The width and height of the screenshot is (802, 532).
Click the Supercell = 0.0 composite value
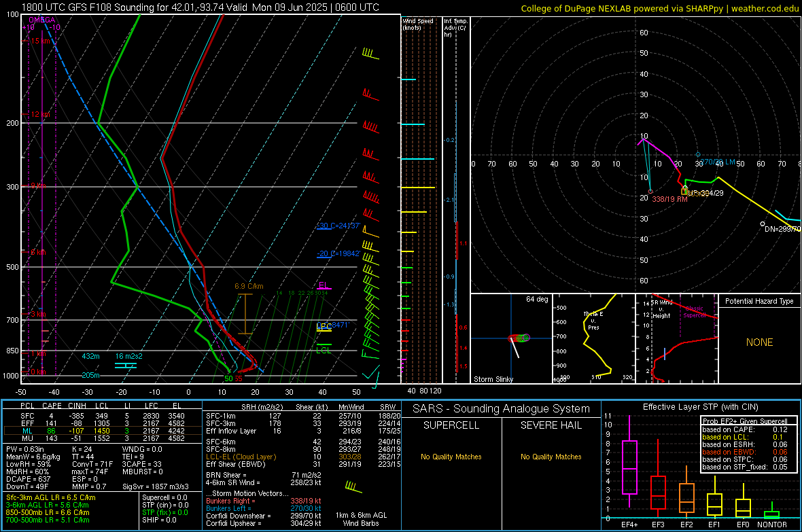pos(164,497)
